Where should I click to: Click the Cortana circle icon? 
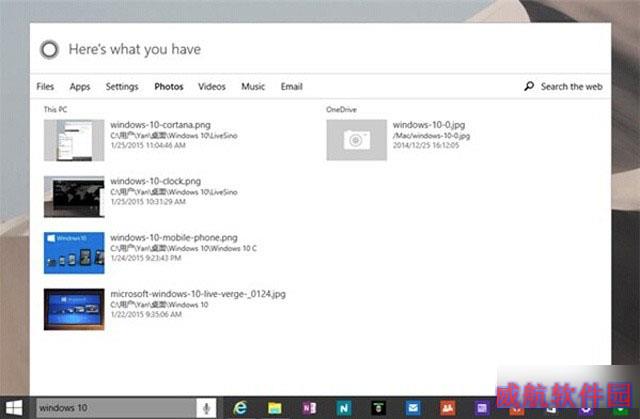[49, 50]
